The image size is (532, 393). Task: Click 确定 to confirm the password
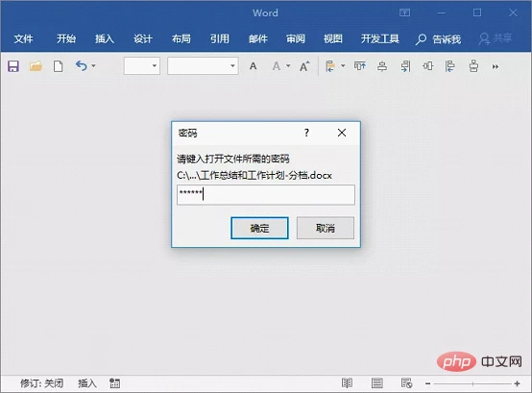(x=259, y=228)
